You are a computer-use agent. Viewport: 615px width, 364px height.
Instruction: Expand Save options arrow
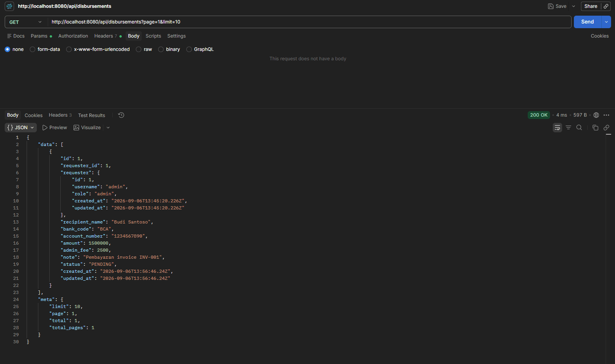coord(574,6)
